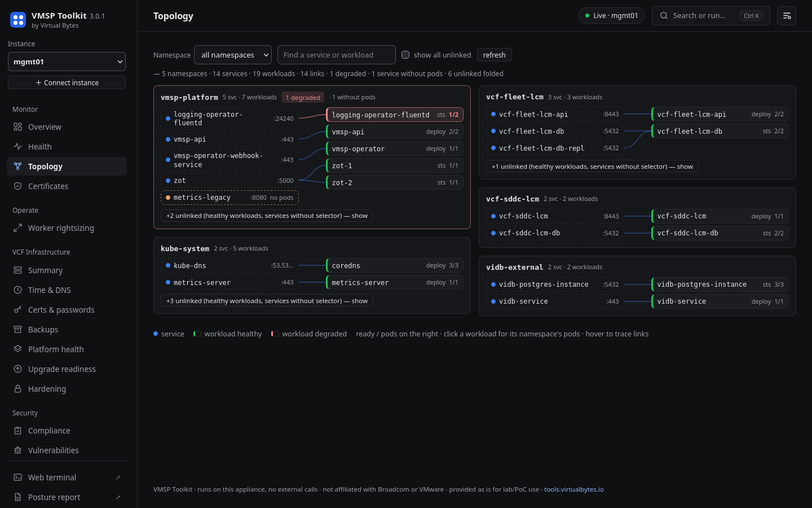Open the Overview page
Screen dimensions: 812x508
pos(67,127)
